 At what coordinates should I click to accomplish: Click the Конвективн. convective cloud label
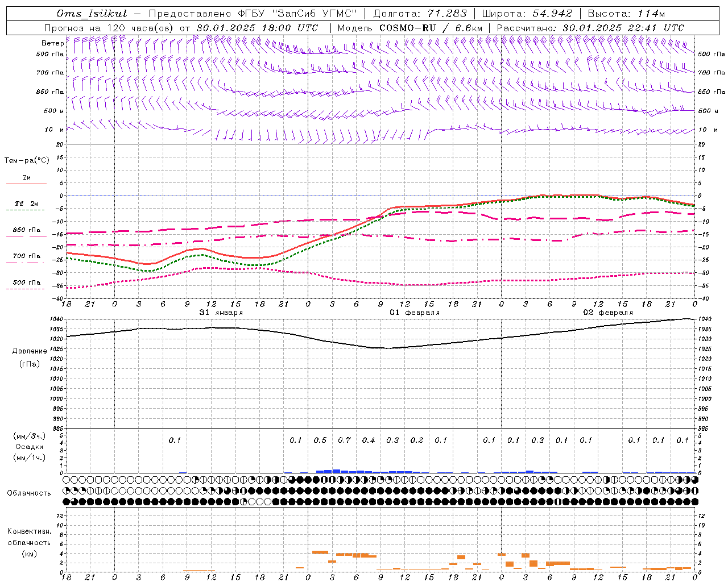click(x=30, y=531)
